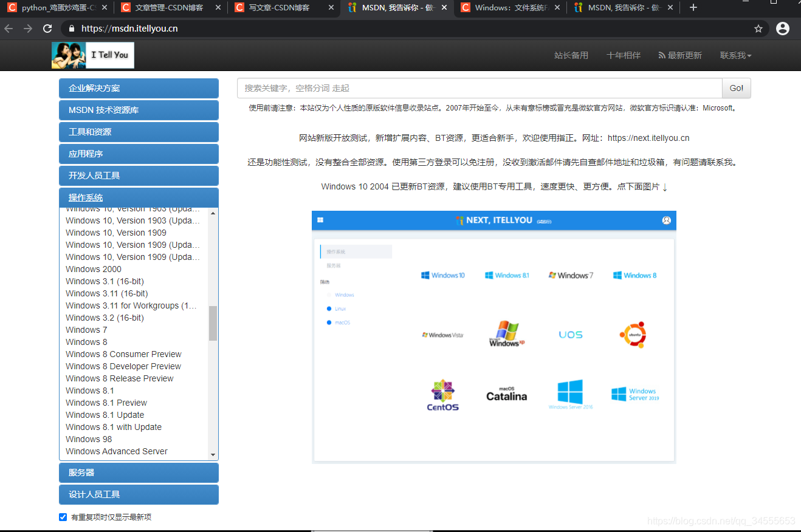Close the 文章管理-CSDN博客 tab

pyautogui.click(x=218, y=8)
